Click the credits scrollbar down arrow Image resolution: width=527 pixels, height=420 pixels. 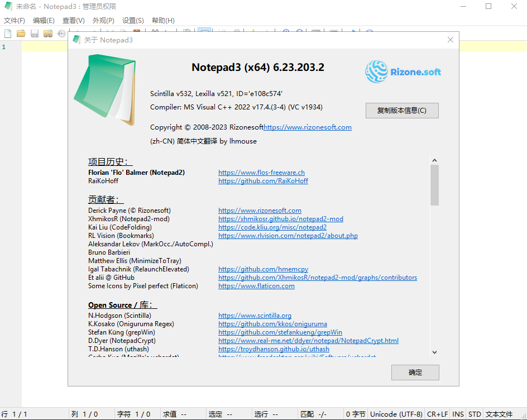[434, 352]
